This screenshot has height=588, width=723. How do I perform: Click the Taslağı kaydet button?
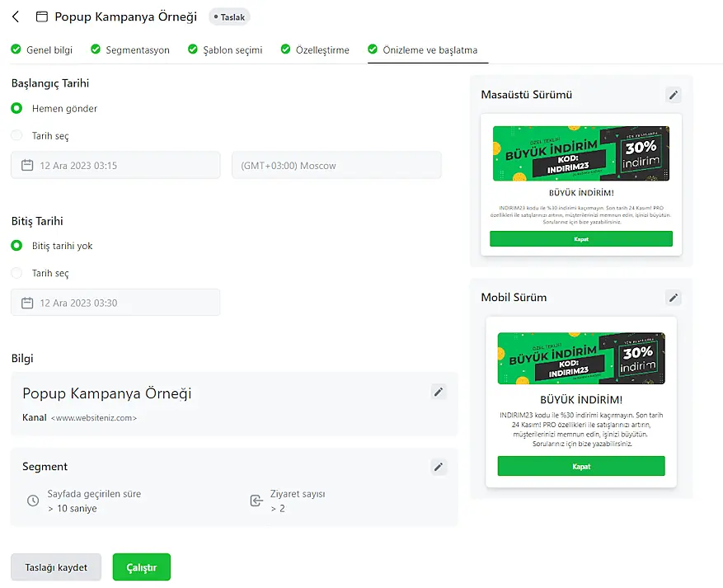point(56,567)
